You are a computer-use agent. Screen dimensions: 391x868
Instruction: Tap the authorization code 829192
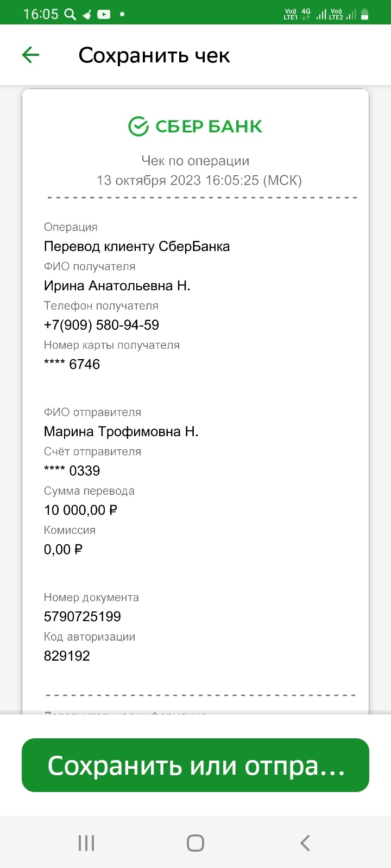[67, 656]
